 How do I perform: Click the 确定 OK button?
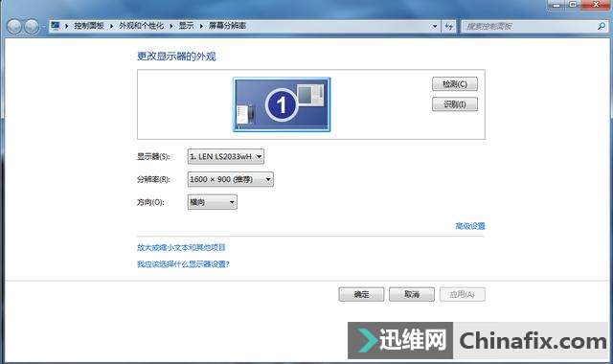coord(361,294)
